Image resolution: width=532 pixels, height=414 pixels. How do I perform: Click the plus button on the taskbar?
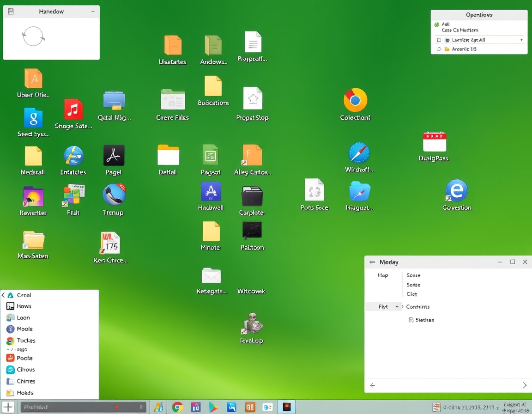coord(8,407)
